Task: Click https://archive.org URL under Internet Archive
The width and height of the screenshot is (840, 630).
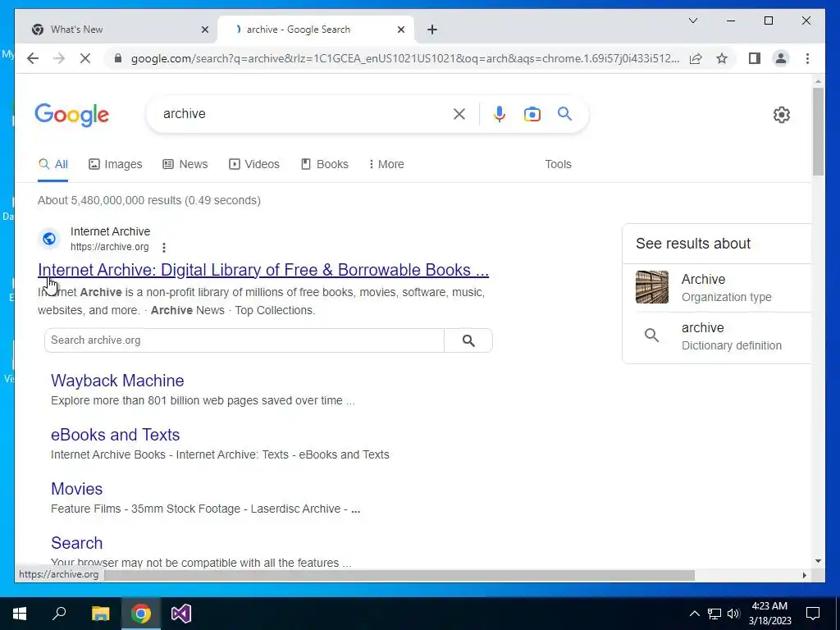Action: [110, 247]
